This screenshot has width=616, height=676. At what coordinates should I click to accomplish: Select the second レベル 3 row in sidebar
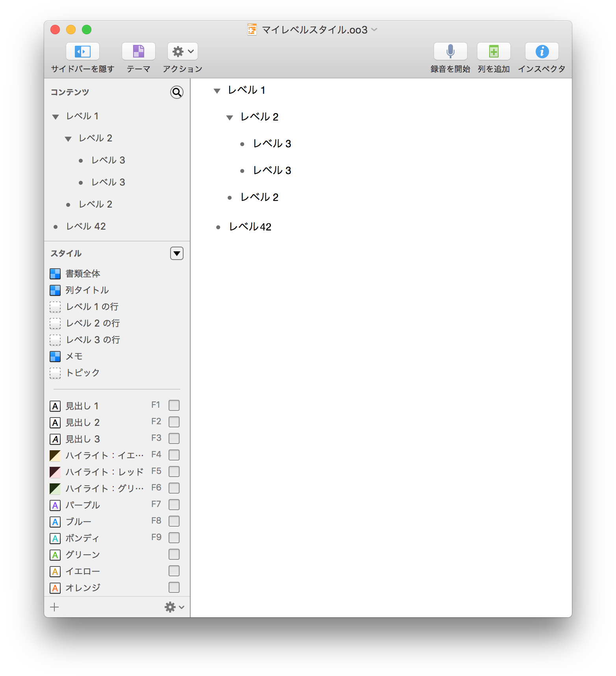click(108, 182)
